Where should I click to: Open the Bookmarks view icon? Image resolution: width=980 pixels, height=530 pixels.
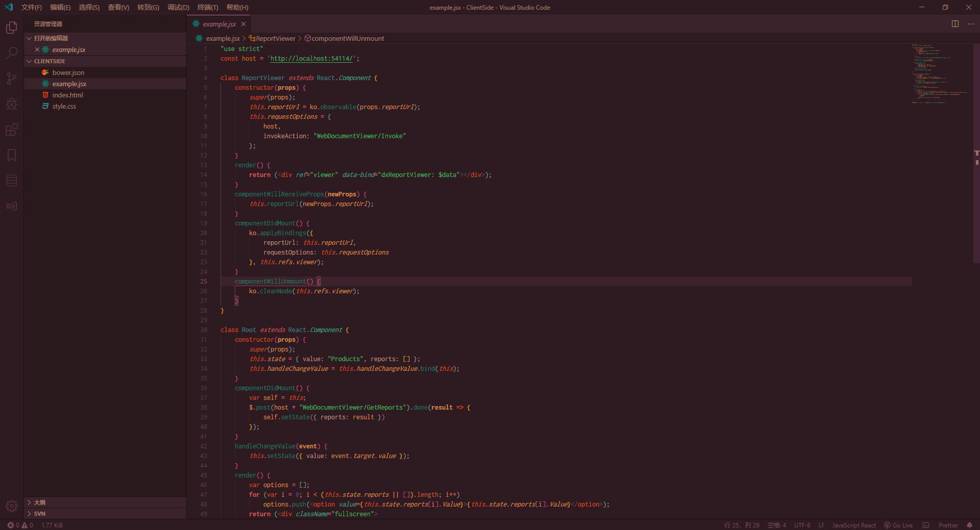point(11,155)
